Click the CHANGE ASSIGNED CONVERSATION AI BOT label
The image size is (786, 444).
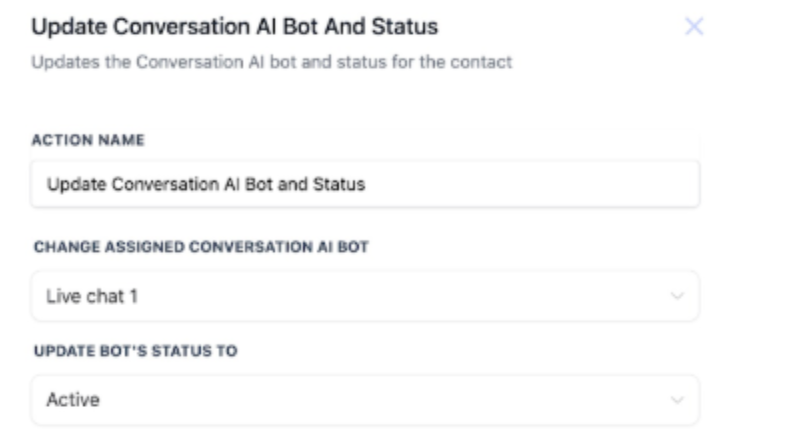coord(200,248)
